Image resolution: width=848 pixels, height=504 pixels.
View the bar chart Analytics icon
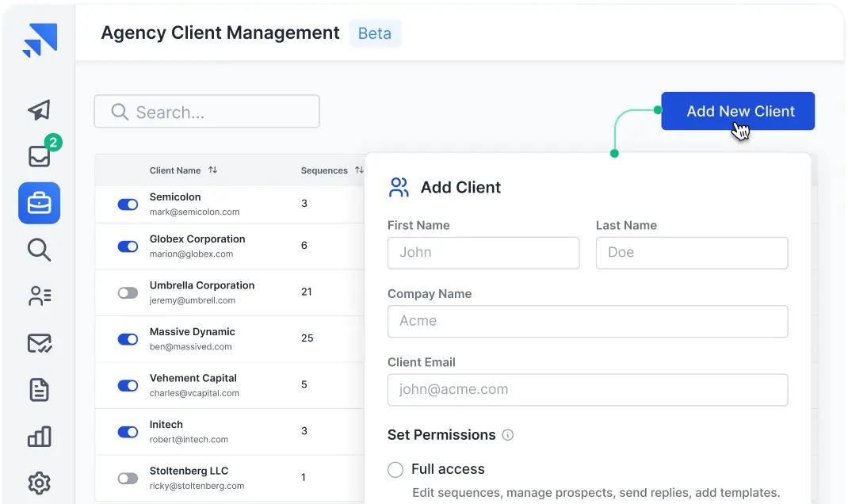coord(39,436)
